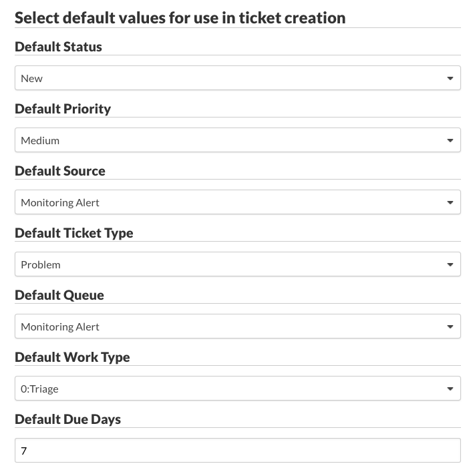Open the Default Ticket Type dropdown showing Problem
The image size is (475, 476).
pos(237,264)
